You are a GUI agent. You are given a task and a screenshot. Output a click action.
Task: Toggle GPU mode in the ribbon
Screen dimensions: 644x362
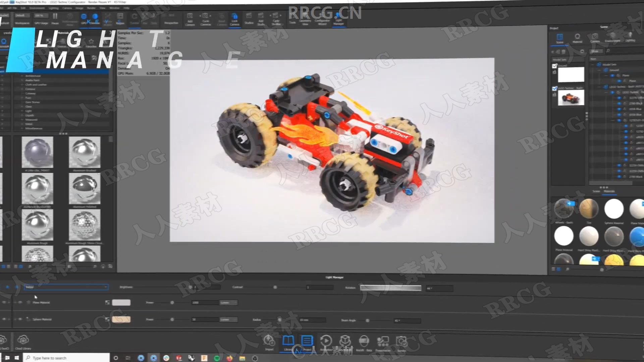pos(84,18)
